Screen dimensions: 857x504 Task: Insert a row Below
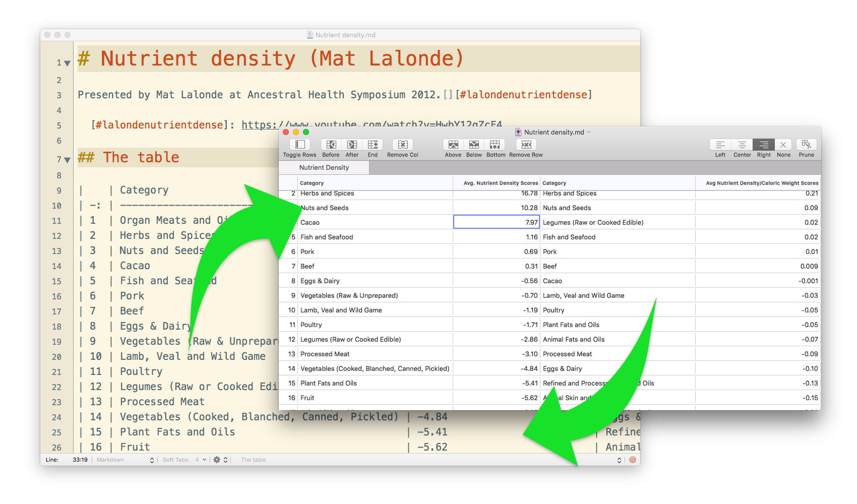[474, 145]
